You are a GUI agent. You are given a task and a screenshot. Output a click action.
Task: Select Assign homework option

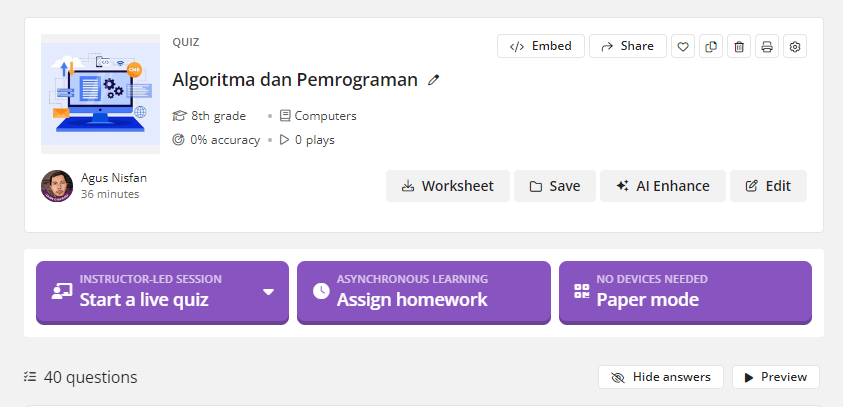(424, 292)
